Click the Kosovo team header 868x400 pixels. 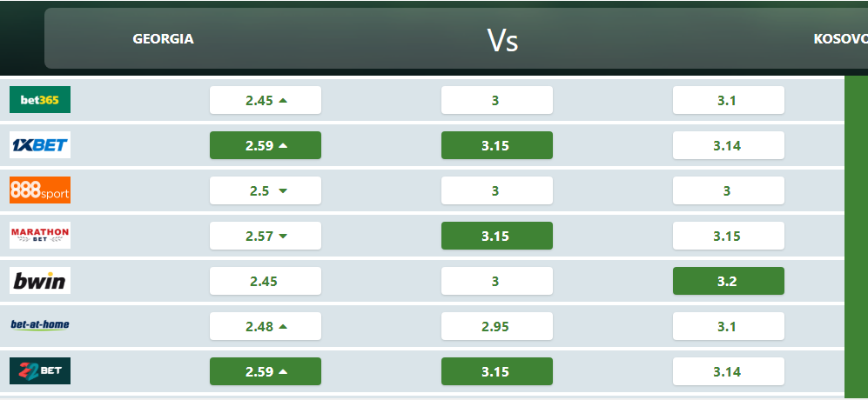(x=840, y=39)
